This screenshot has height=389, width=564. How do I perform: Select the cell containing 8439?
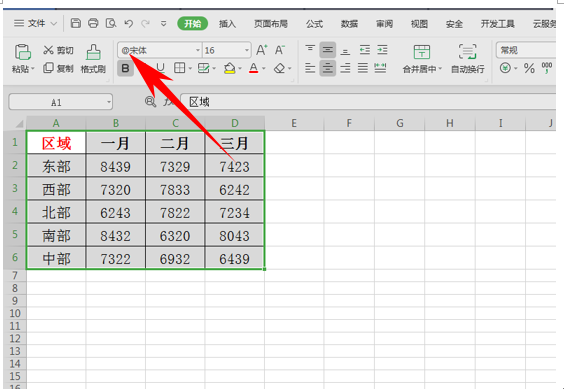[x=115, y=166]
